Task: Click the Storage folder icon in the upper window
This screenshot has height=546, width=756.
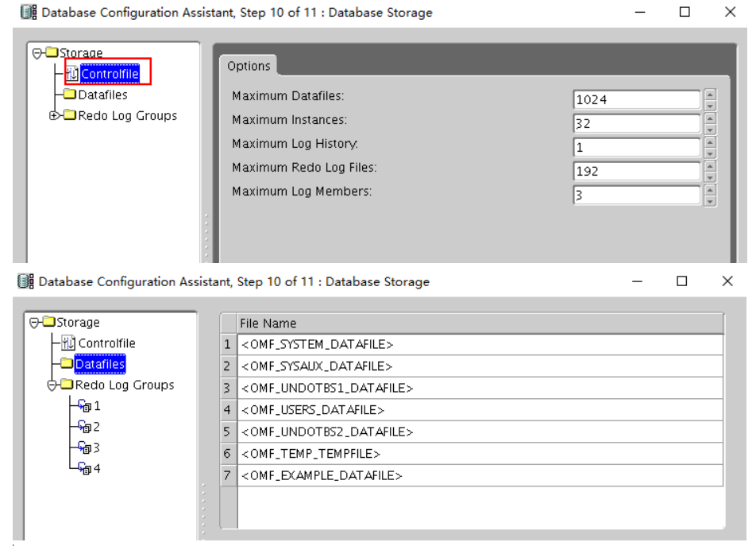Action: coord(52,52)
